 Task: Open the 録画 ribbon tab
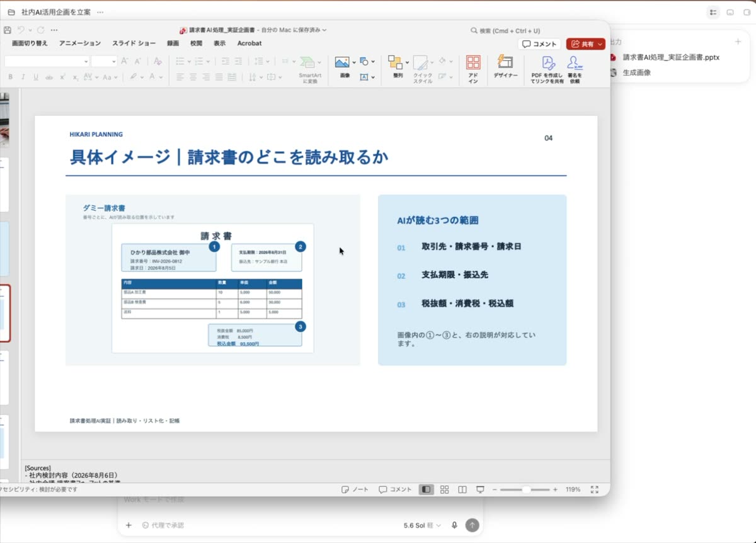tap(173, 43)
